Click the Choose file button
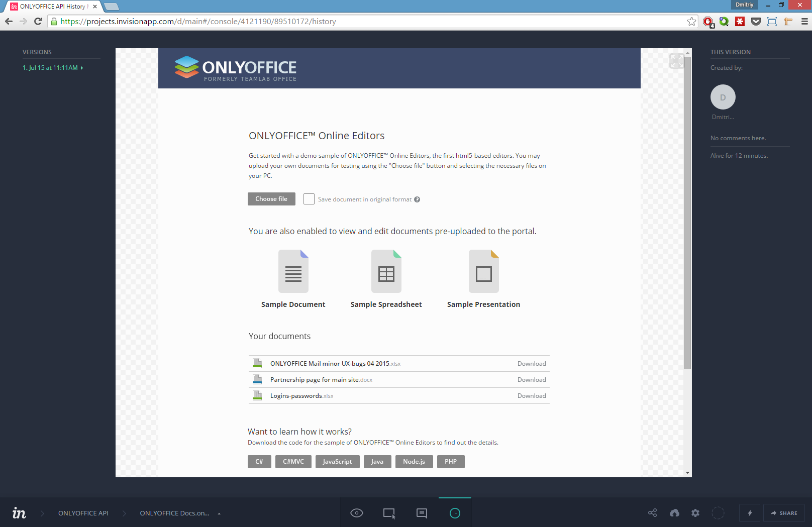 271,199
